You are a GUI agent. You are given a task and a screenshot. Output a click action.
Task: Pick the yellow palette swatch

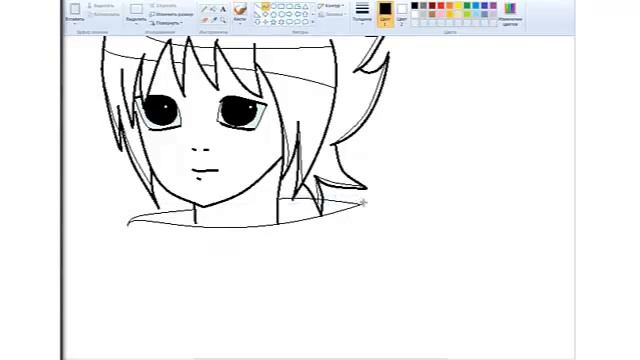pos(458,6)
